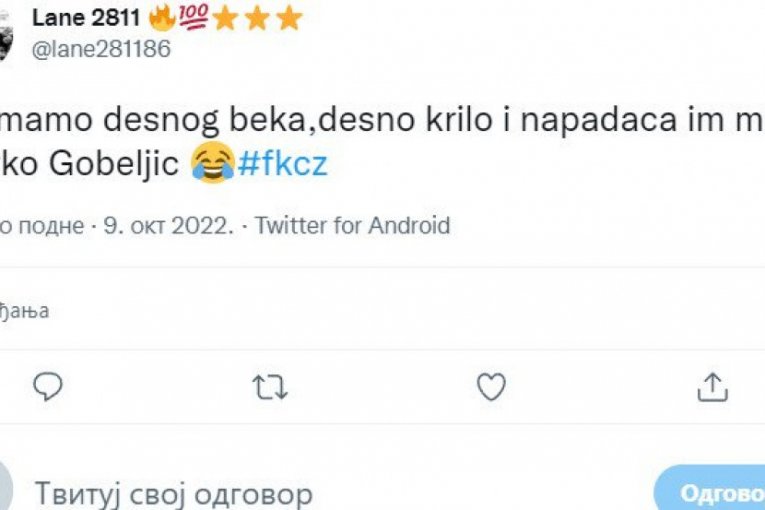Open the share options upload icon
This screenshot has height=510, width=765.
coord(710,387)
